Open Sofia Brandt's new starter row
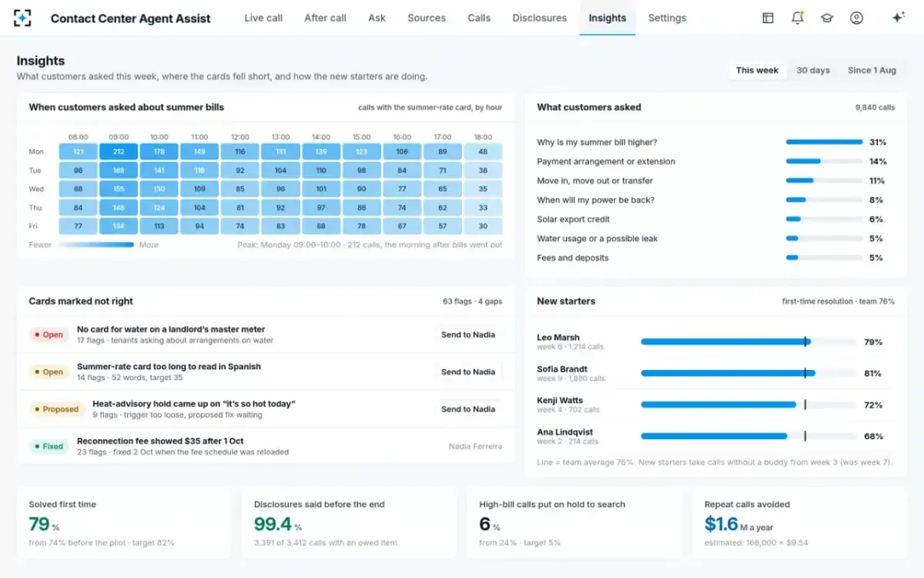The width and height of the screenshot is (924, 578). 715,373
